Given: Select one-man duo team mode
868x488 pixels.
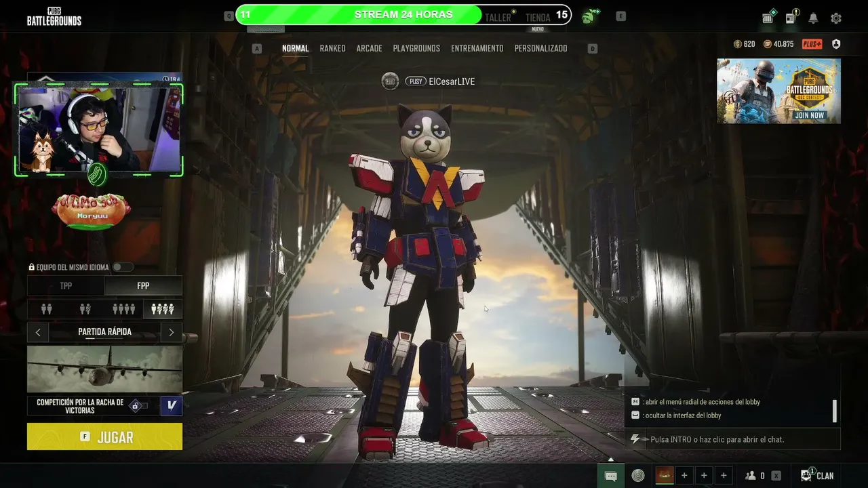Looking at the screenshot, I should [85, 309].
